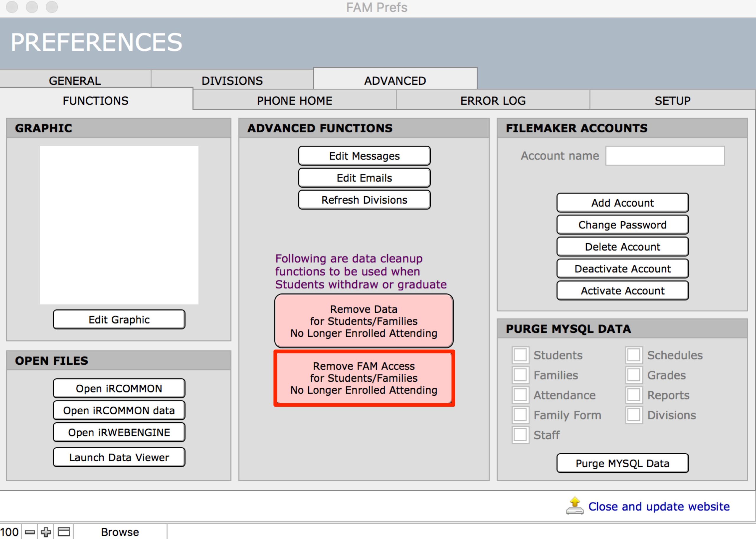
Task: Click Refresh Divisions
Action: tap(364, 200)
